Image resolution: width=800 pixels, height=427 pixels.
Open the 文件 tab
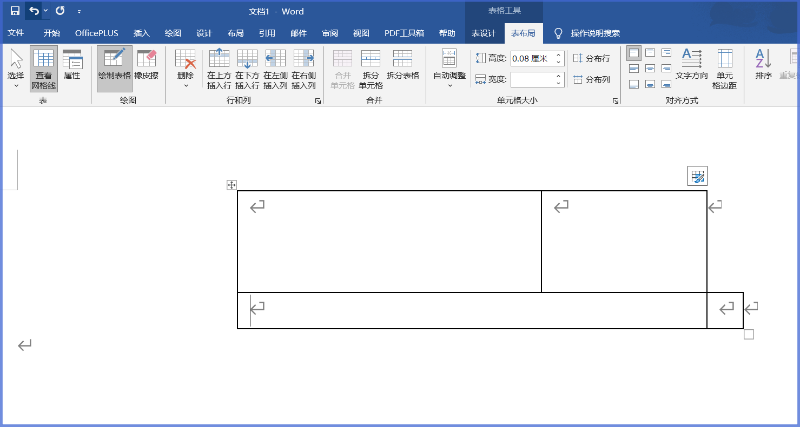pyautogui.click(x=16, y=33)
